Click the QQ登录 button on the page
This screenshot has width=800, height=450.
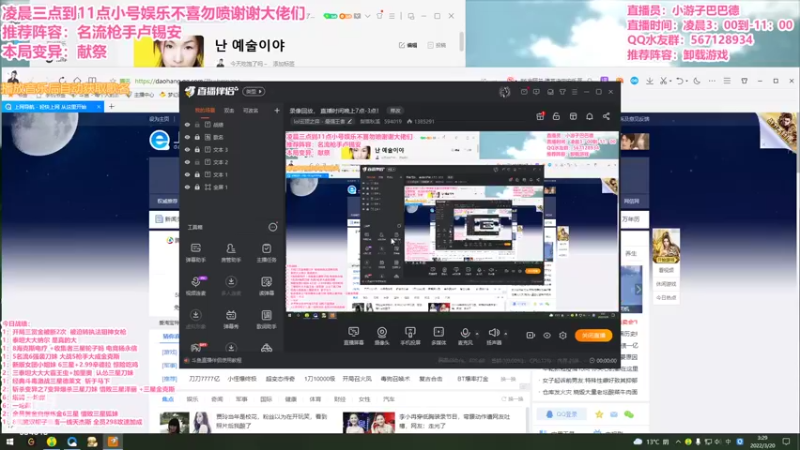click(x=561, y=414)
